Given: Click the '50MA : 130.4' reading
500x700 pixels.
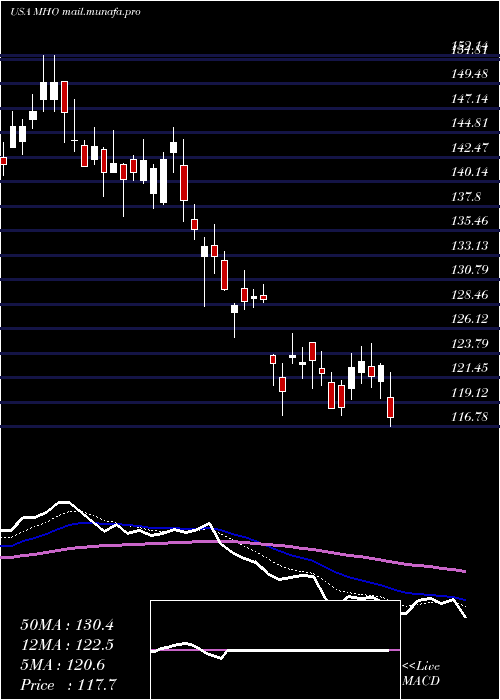Looking at the screenshot, I should pyautogui.click(x=67, y=625).
